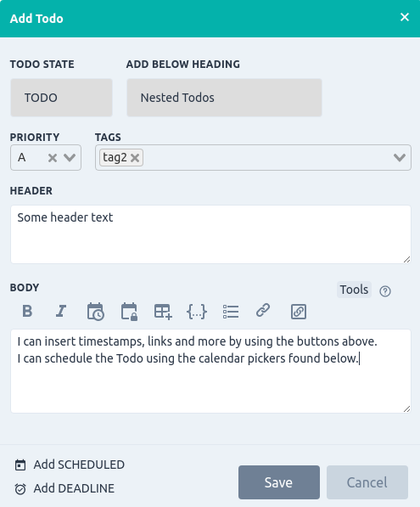
Task: Insert active timestamp with calendar clock icon
Action: (96, 312)
